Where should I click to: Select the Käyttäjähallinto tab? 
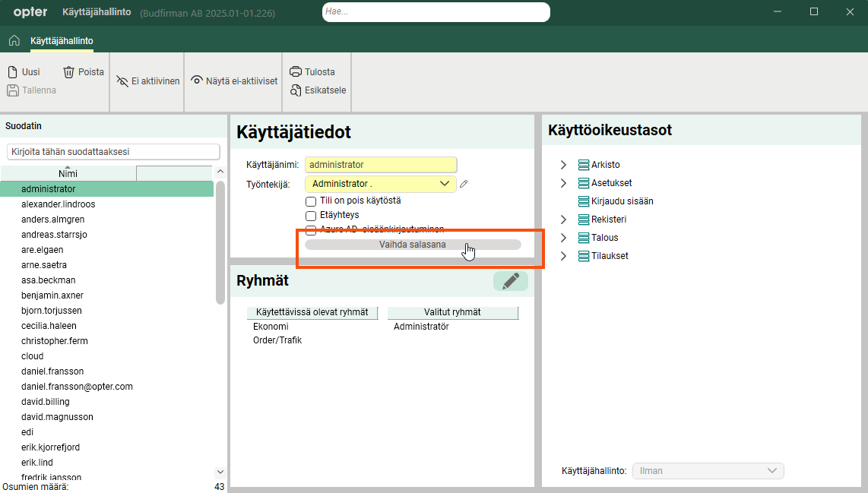62,40
